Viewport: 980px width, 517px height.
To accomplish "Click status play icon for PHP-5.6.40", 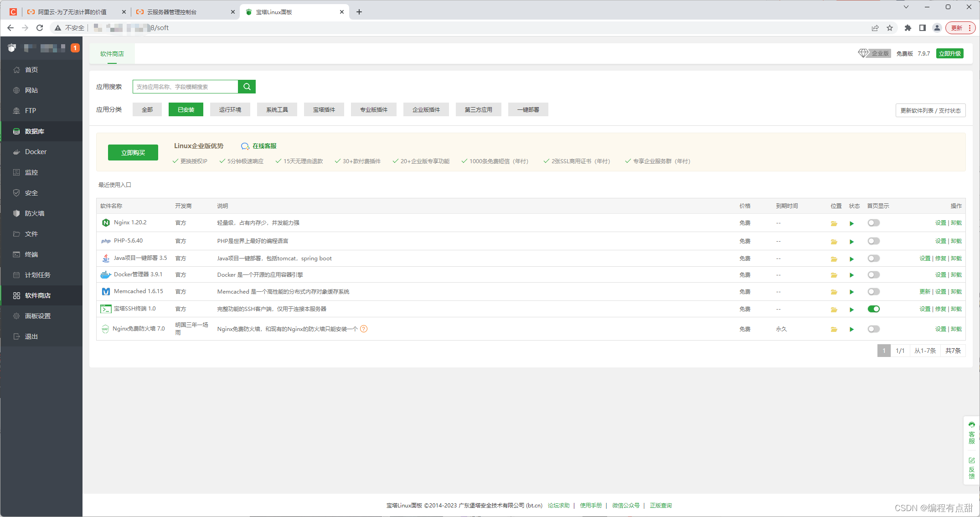I will click(851, 242).
